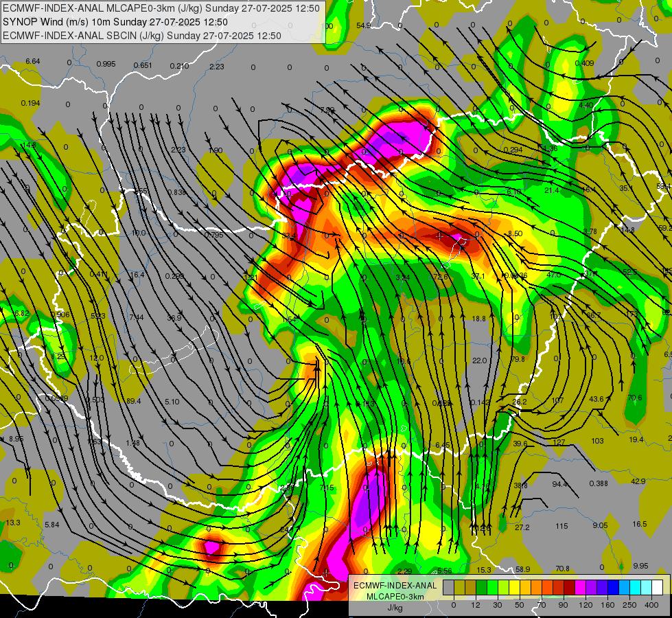The image size is (672, 618).
Task: Click the map value 0.194
Action: point(30,103)
